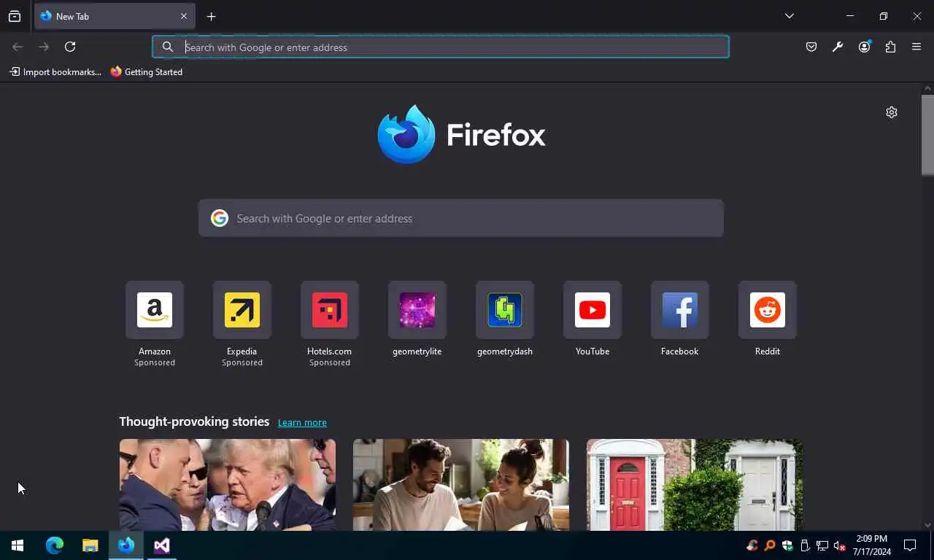Open the Extensions puzzle icon
934x560 pixels.
890,47
